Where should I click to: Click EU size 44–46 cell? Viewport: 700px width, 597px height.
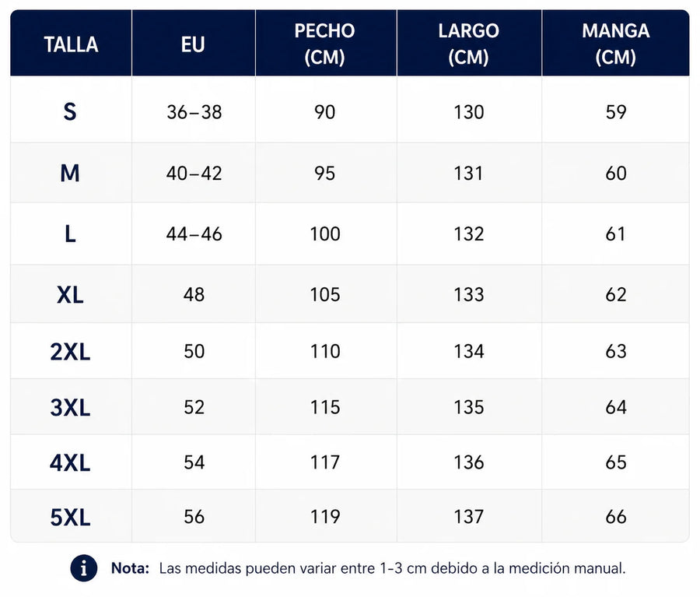[x=194, y=234]
